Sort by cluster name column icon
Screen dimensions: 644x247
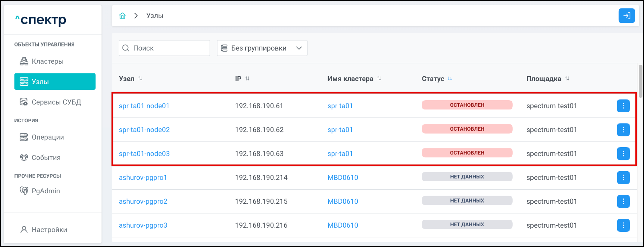coord(379,79)
